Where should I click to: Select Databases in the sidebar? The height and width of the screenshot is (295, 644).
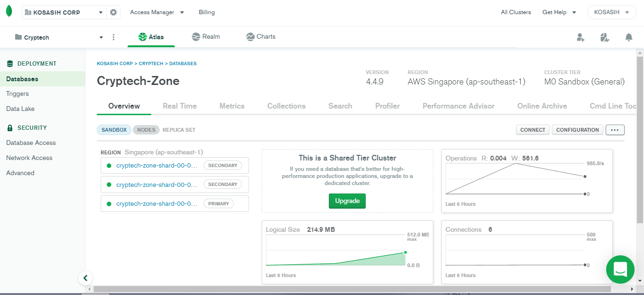point(43,79)
